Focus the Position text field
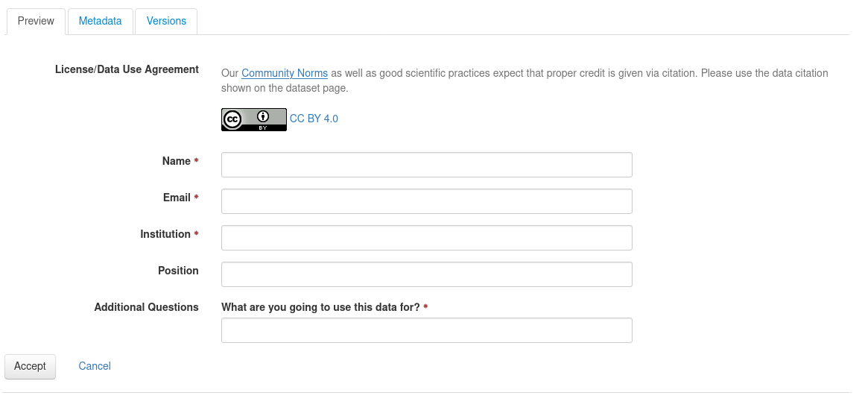The width and height of the screenshot is (868, 416). point(427,274)
